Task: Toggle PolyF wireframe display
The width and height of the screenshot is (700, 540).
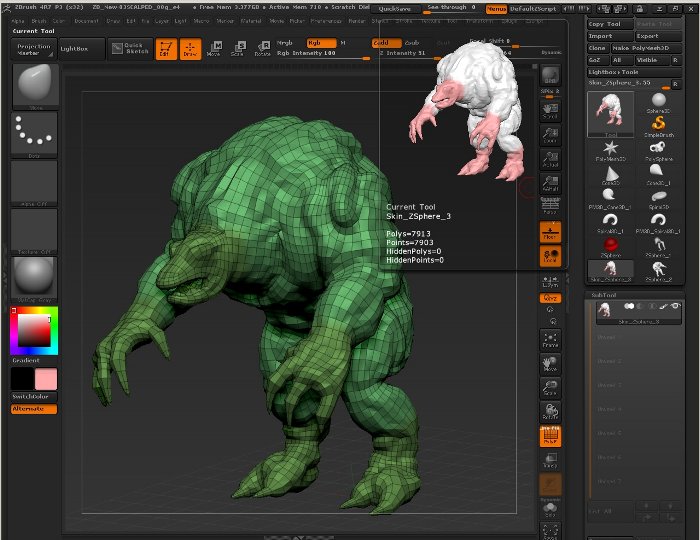Action: point(550,437)
